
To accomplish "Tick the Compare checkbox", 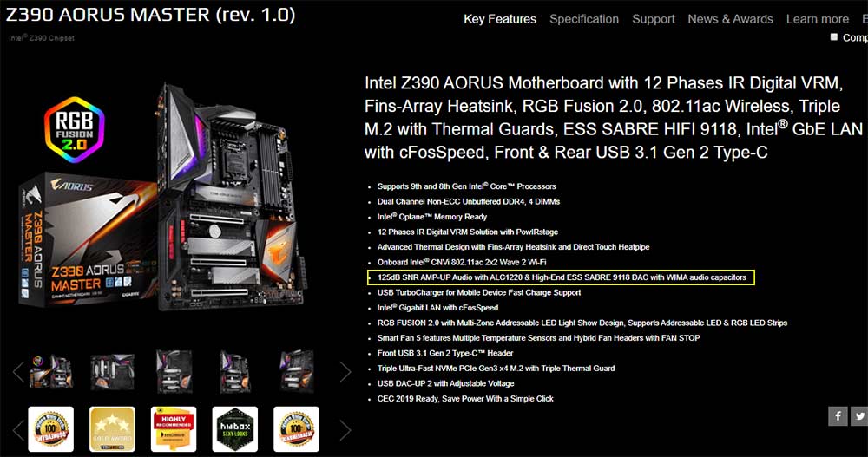I will 833,37.
